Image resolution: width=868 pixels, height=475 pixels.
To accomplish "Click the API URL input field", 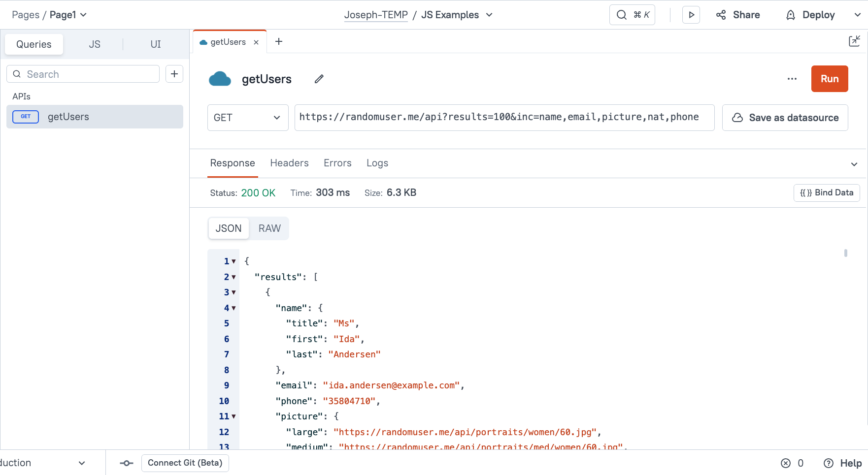I will tap(503, 118).
